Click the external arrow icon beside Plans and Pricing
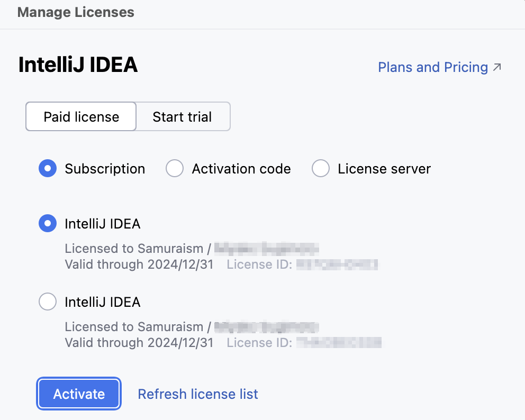The image size is (525, 420). click(497, 67)
